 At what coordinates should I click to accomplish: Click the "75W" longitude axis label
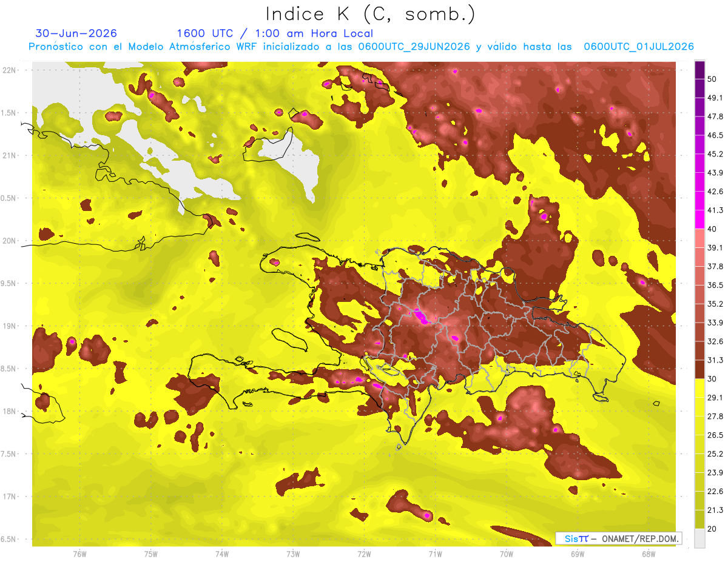(x=151, y=554)
